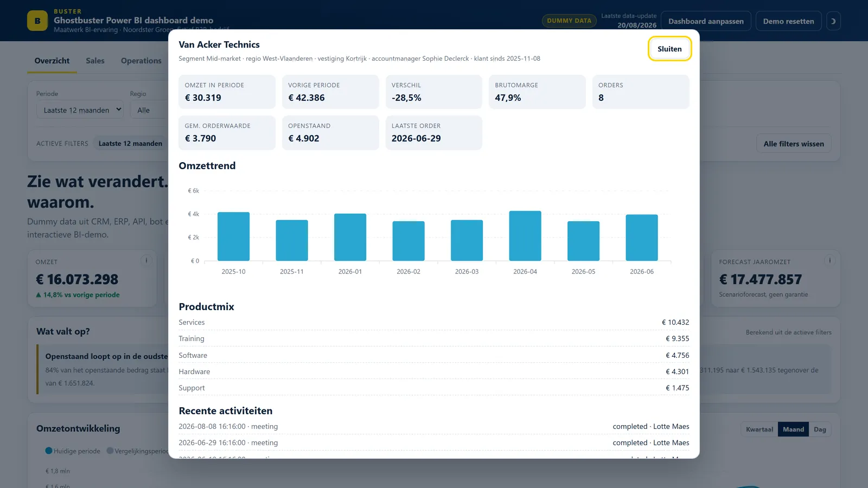Open the Operations tab
This screenshot has width=868, height=488.
[x=141, y=61]
